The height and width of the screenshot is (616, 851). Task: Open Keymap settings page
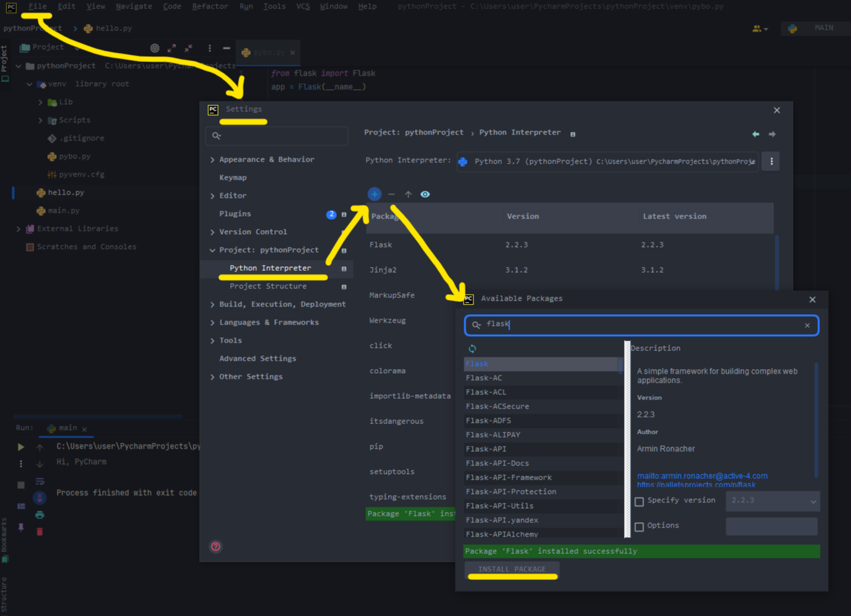click(x=233, y=178)
